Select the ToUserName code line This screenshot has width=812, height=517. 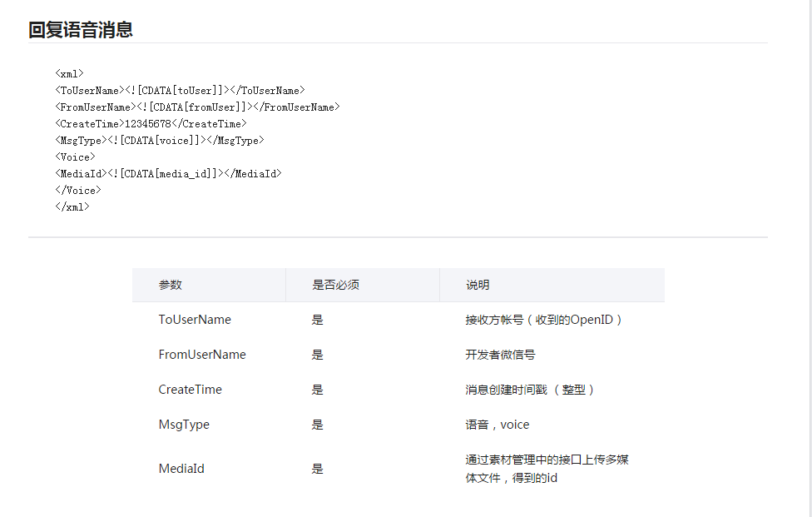180,90
